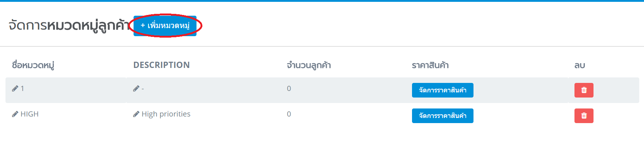
Task: Open จัดการราคาสินค้า for the HIGH category
Action: (x=443, y=116)
